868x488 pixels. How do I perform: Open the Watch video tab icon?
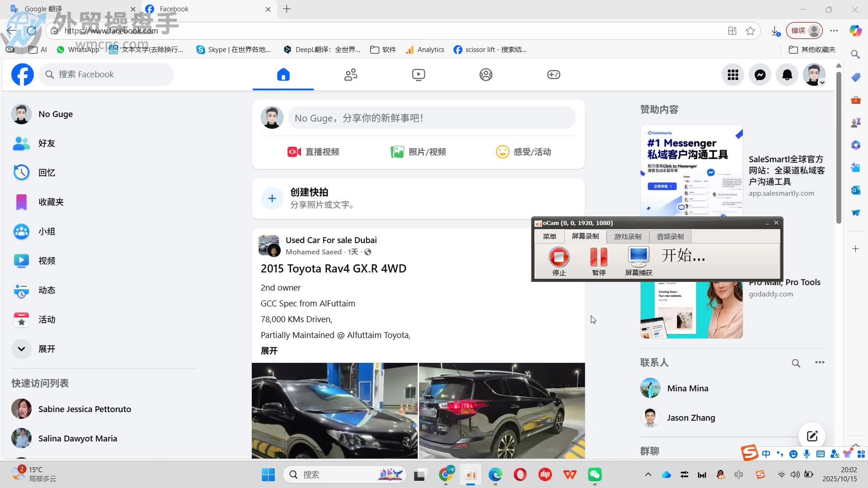[x=418, y=75]
